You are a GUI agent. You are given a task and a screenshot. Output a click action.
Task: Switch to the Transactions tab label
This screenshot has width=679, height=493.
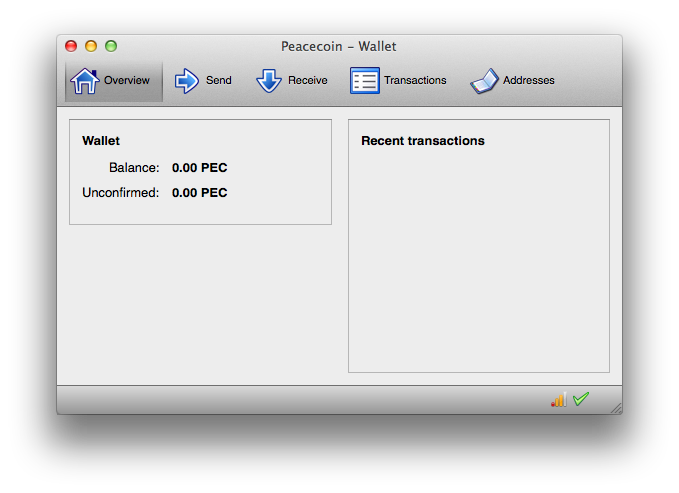pos(415,81)
